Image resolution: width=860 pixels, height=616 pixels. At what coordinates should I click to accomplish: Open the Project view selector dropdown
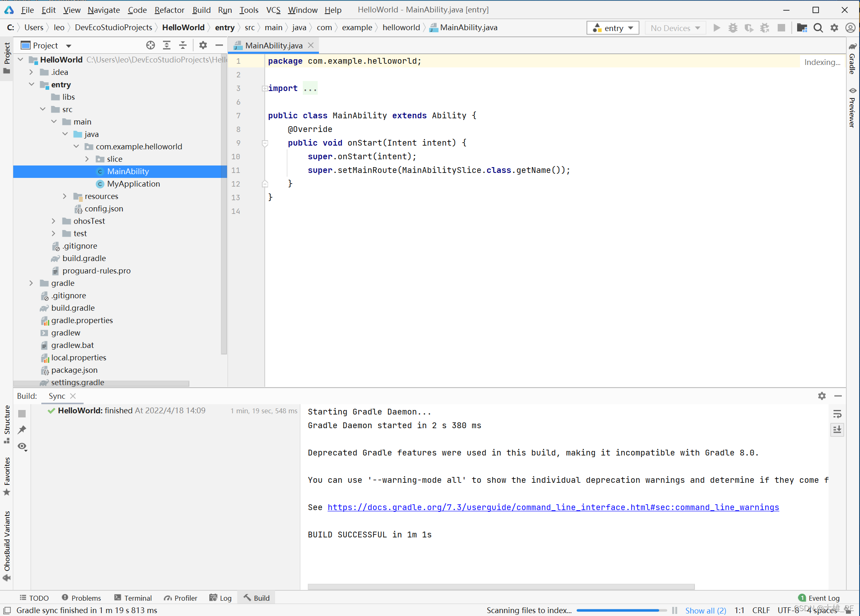[46, 45]
